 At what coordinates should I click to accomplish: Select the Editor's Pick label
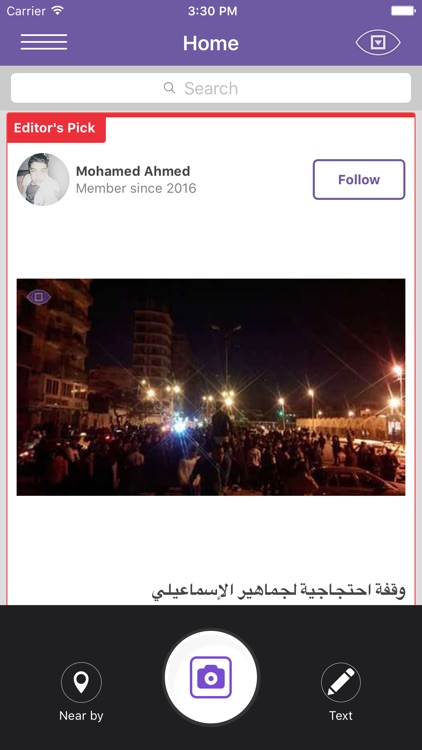56,128
